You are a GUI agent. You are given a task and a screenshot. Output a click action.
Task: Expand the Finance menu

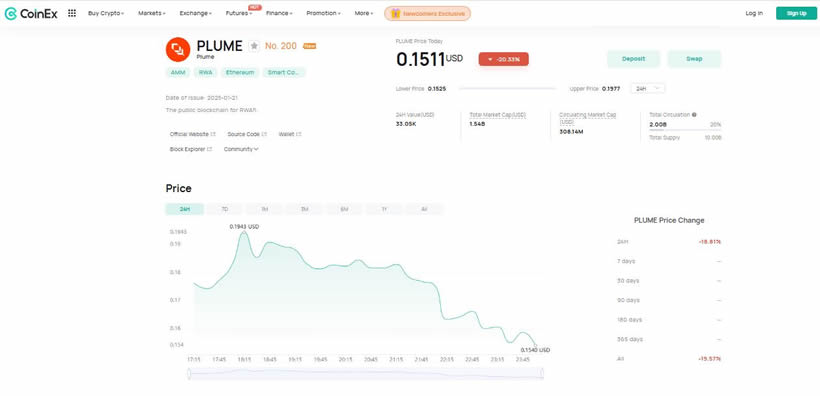pyautogui.click(x=279, y=14)
